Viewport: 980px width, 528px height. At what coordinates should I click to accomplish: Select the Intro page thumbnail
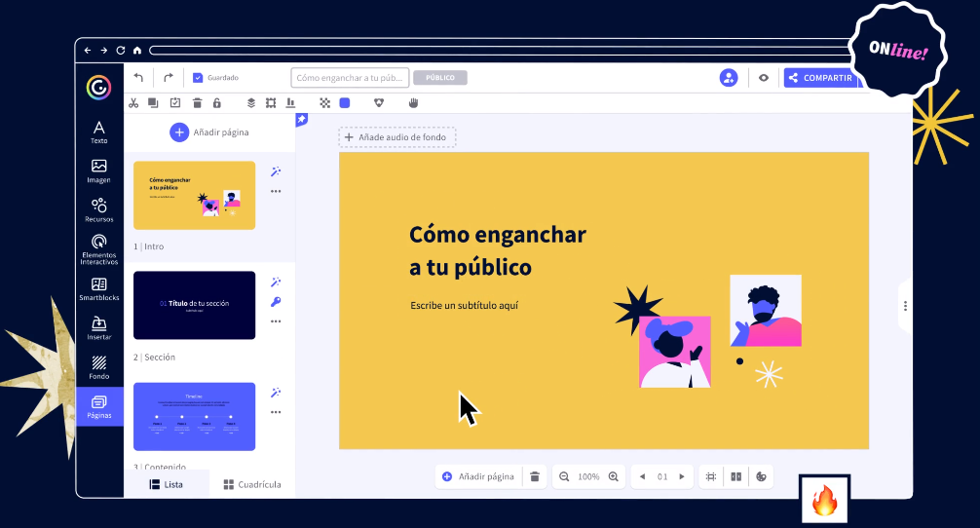pos(195,196)
